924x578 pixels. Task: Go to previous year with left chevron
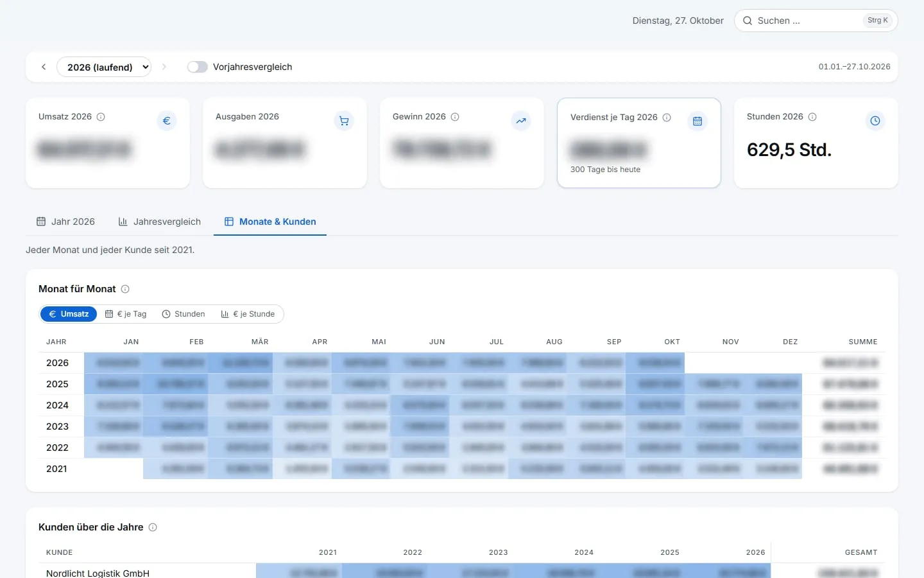coord(44,67)
